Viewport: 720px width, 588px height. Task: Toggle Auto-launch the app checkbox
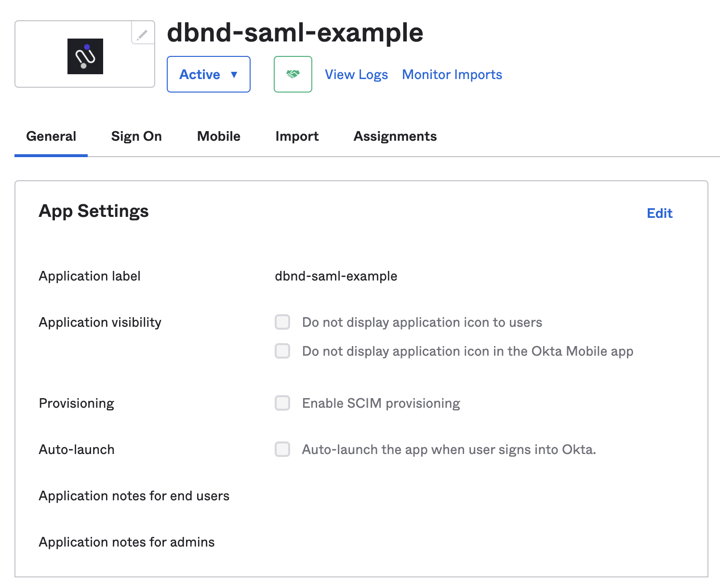(282, 449)
